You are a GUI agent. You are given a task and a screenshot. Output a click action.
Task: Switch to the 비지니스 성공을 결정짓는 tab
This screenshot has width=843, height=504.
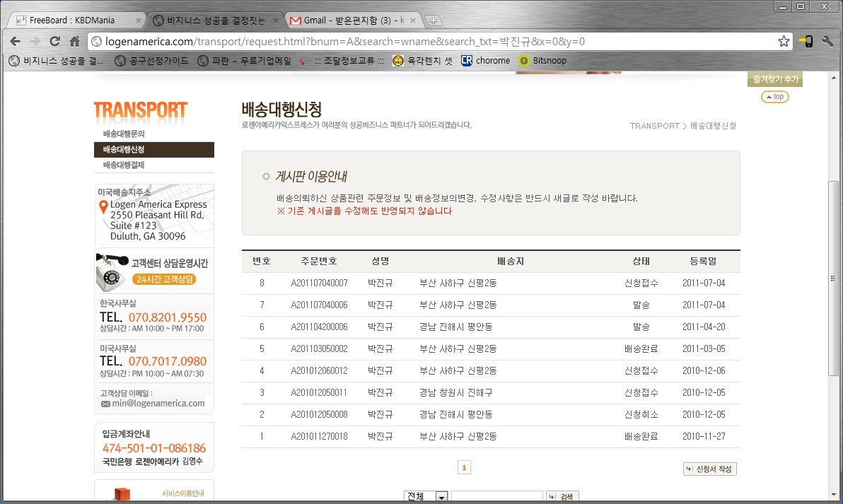[x=216, y=20]
